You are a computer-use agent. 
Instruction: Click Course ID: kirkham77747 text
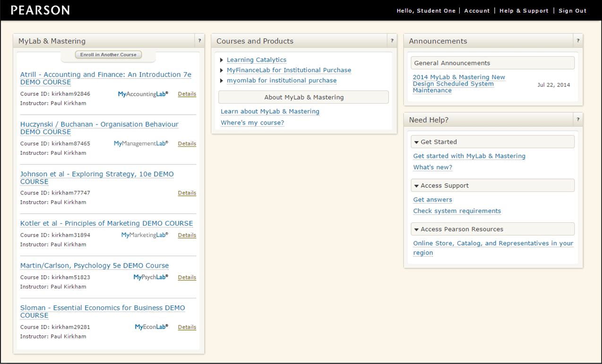[x=55, y=193]
